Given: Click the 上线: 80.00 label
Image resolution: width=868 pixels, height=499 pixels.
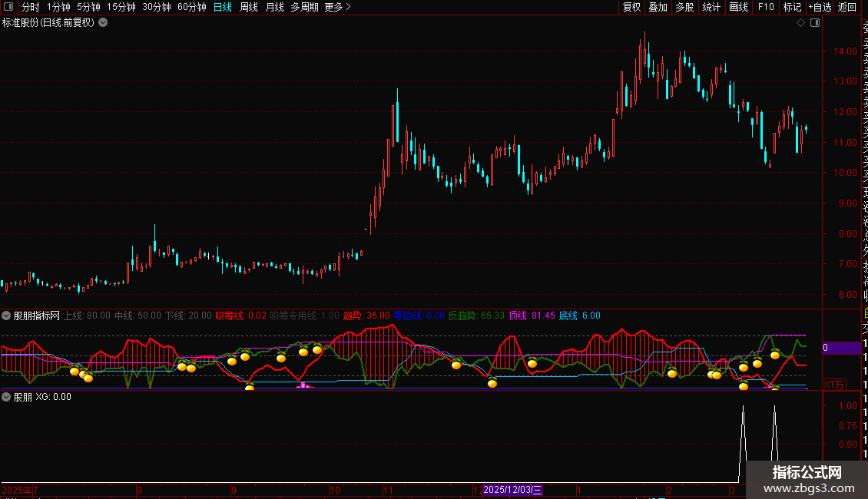Looking at the screenshot, I should 88,316.
